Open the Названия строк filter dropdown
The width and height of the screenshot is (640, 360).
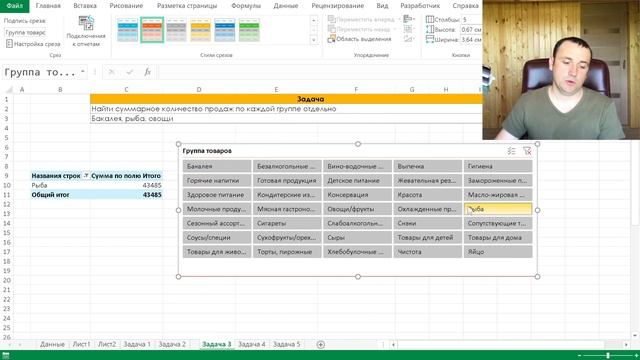(x=86, y=176)
